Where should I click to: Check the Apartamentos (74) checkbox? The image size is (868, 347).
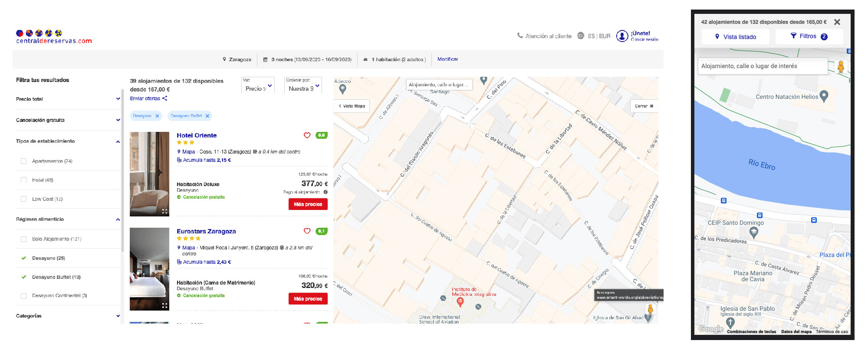[24, 161]
